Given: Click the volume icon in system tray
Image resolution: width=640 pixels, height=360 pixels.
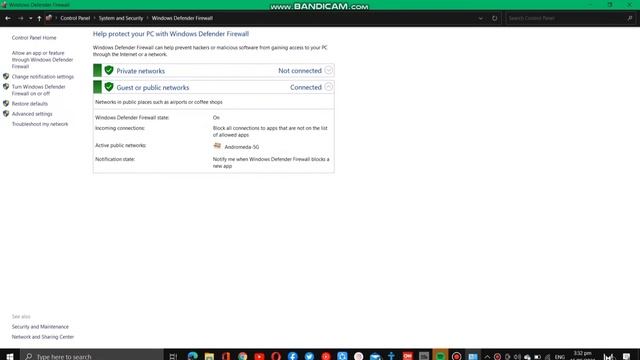Looking at the screenshot, I should [x=517, y=356].
